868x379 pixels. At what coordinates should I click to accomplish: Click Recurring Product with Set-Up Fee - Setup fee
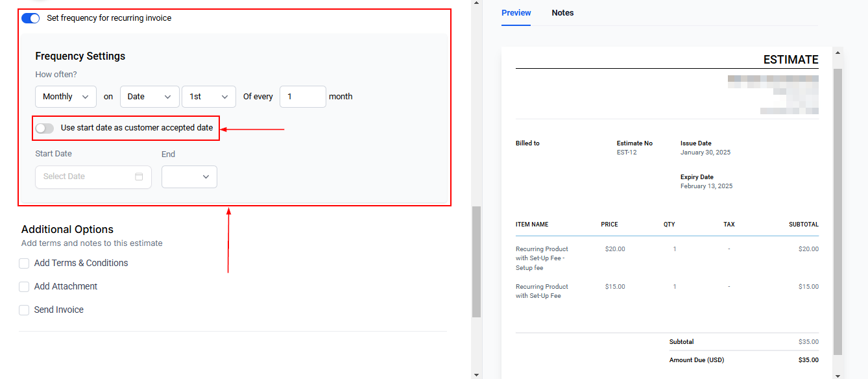(542, 258)
